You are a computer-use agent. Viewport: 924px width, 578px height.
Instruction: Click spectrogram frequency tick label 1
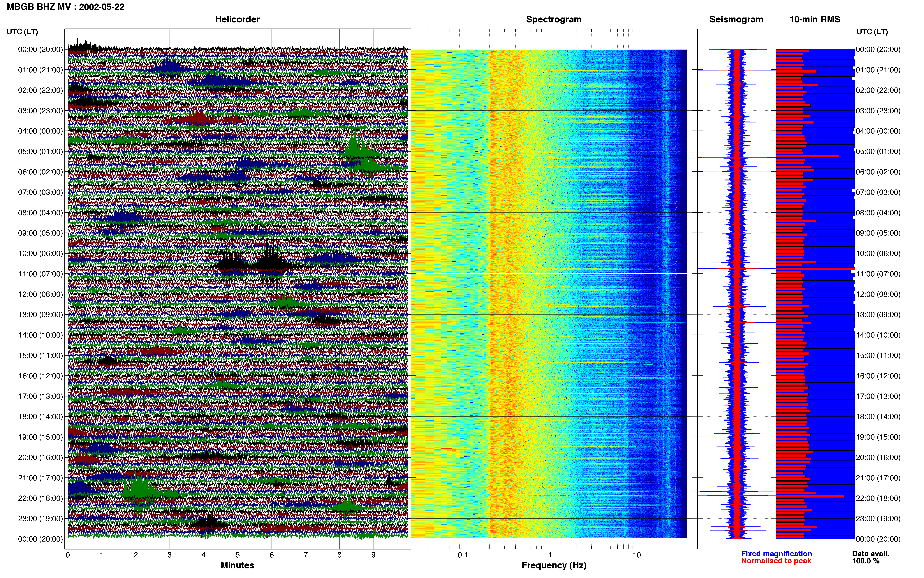[550, 555]
